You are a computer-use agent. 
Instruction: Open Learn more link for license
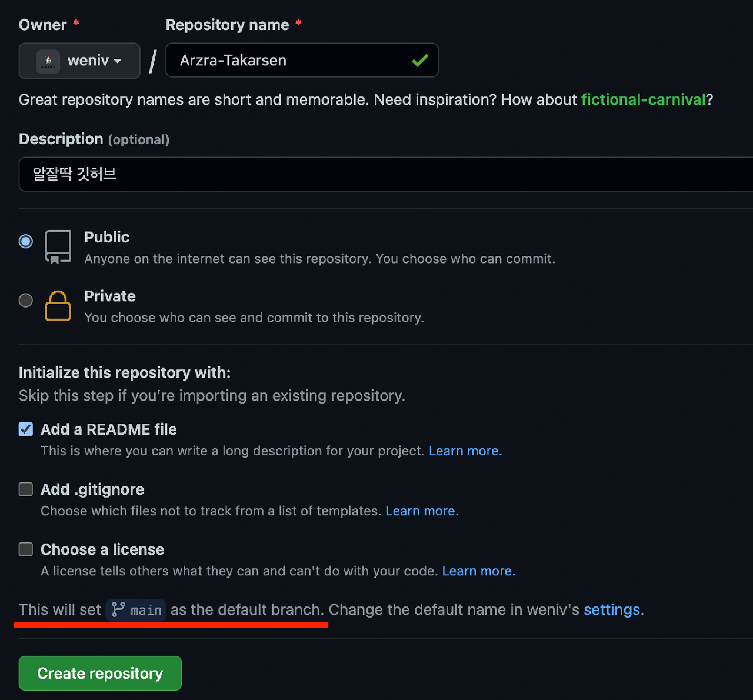[479, 571]
